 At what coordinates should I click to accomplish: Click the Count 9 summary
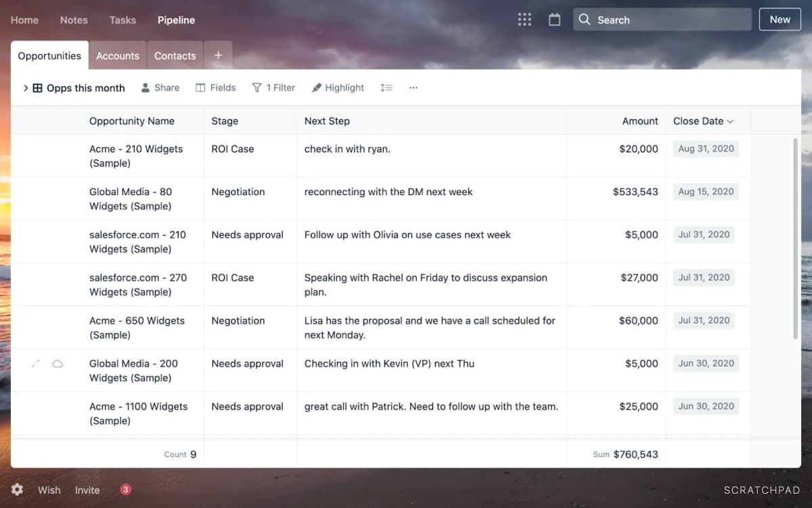[180, 454]
